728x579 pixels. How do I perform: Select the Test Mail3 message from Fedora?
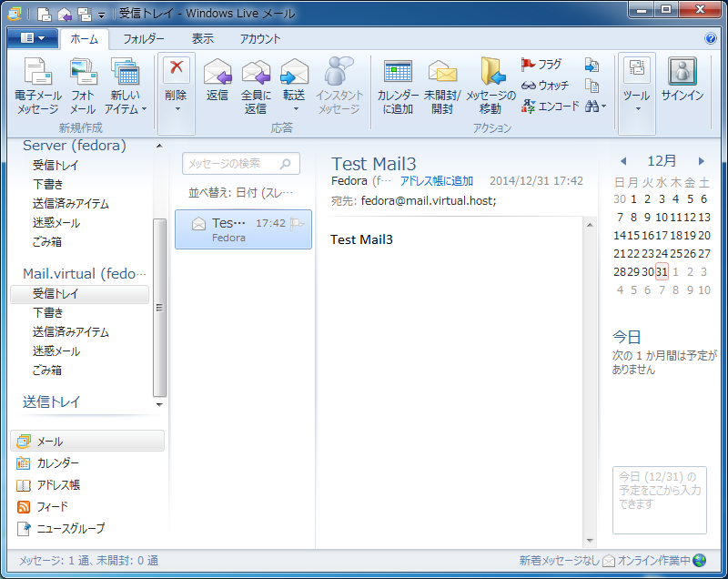[243, 229]
